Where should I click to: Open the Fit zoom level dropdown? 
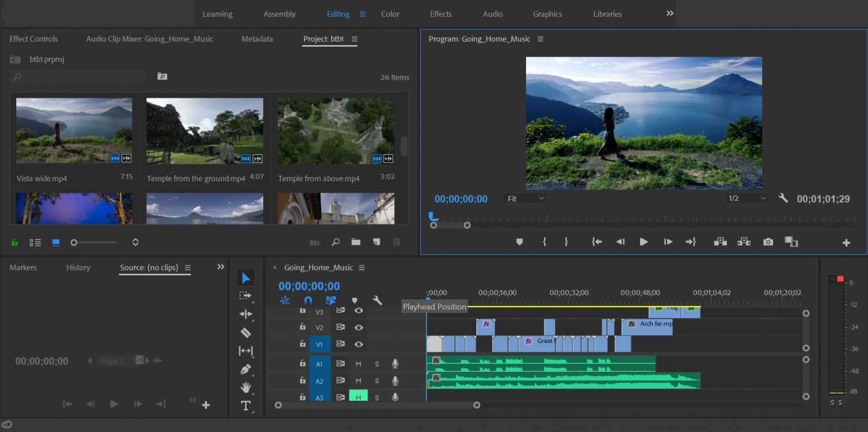pos(525,198)
